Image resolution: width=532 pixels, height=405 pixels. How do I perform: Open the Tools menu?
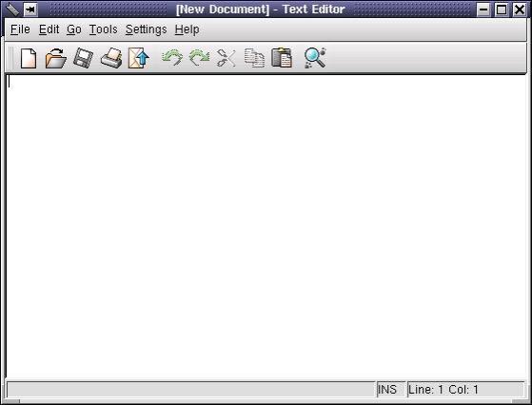click(103, 29)
